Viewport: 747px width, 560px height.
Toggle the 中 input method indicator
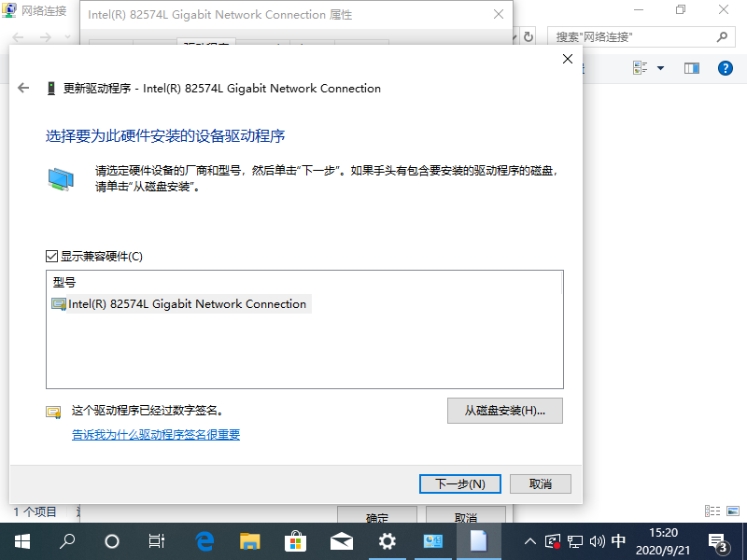click(618, 541)
